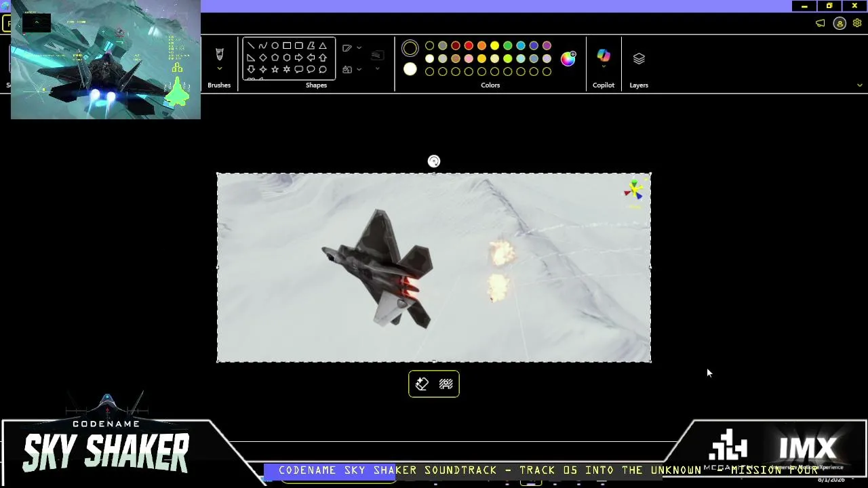Screen dimensions: 868x488
Task: Select the Five-point star shape
Action: pos(275,69)
